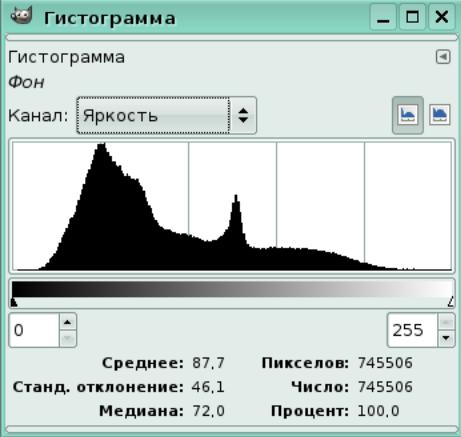Open the tab configuration menu arrow button
461x437 pixels.
coord(443,57)
